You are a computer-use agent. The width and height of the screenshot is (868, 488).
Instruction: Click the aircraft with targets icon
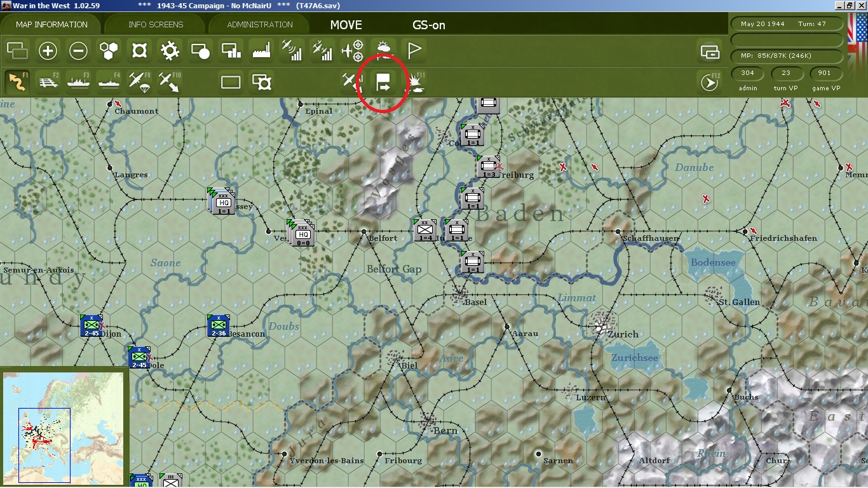coord(353,50)
